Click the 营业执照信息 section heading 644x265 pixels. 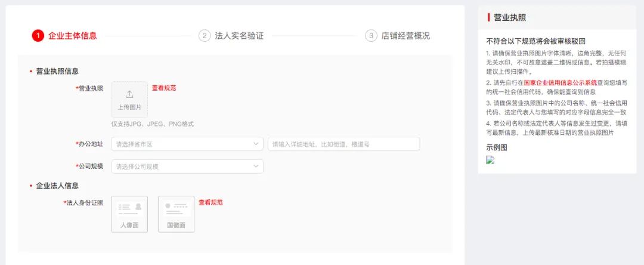pos(57,72)
